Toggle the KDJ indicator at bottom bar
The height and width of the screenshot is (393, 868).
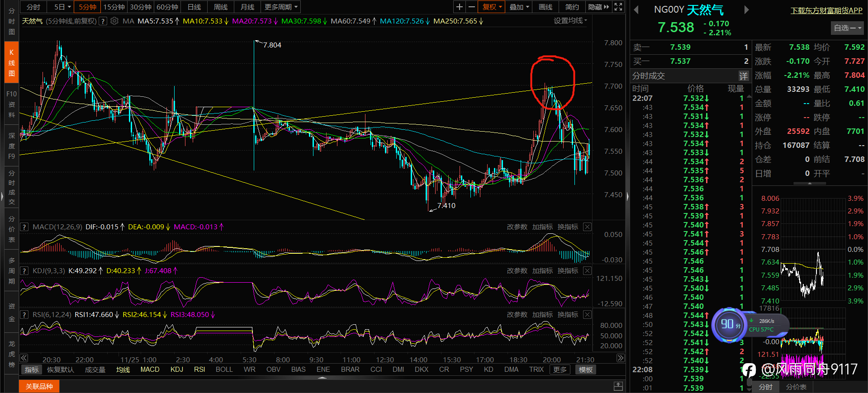pos(177,369)
